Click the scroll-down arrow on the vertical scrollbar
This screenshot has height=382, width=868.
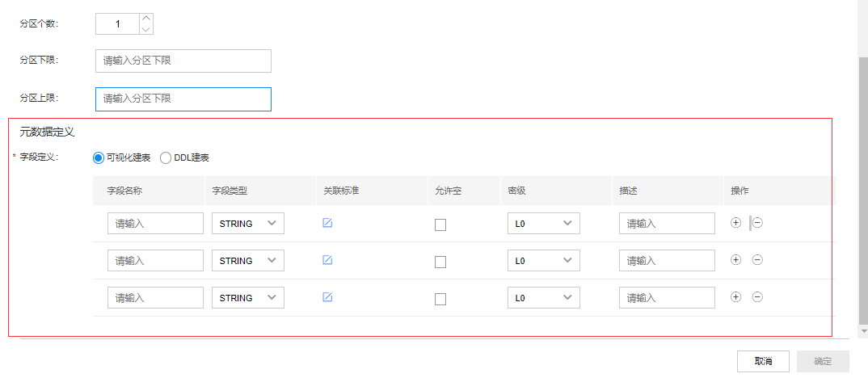click(864, 330)
